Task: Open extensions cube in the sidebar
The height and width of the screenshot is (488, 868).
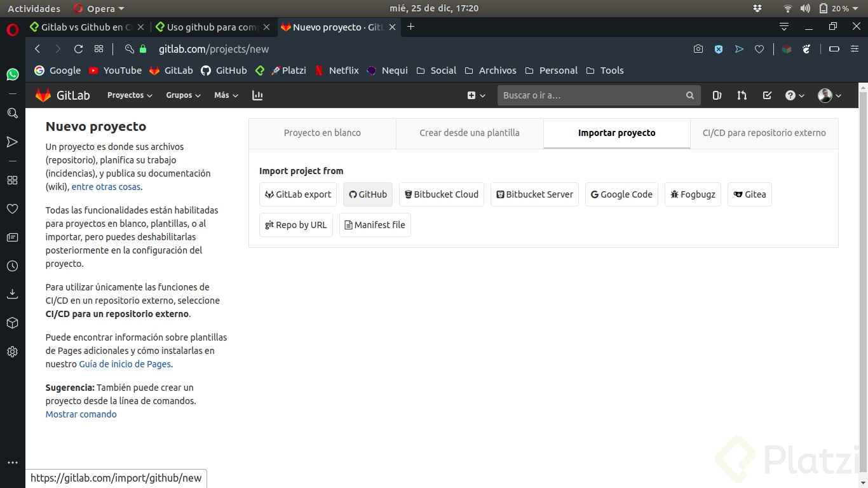Action: (x=12, y=323)
